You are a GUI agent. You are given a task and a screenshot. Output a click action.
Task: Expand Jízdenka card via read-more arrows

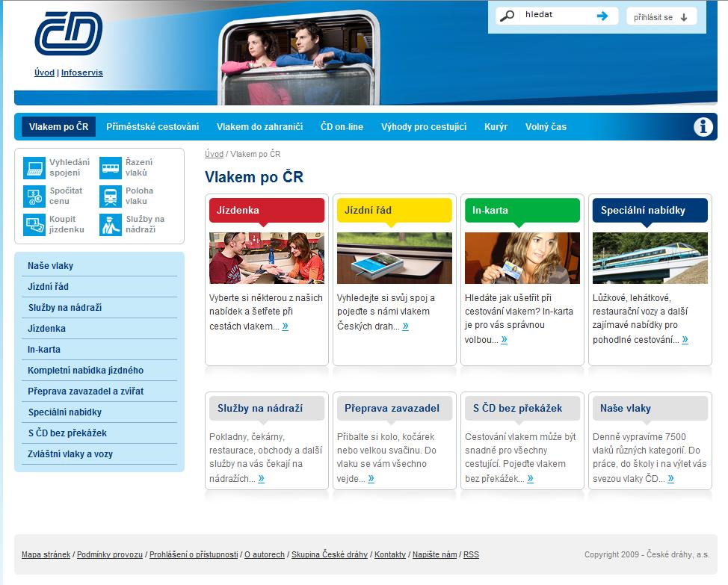pos(285,326)
